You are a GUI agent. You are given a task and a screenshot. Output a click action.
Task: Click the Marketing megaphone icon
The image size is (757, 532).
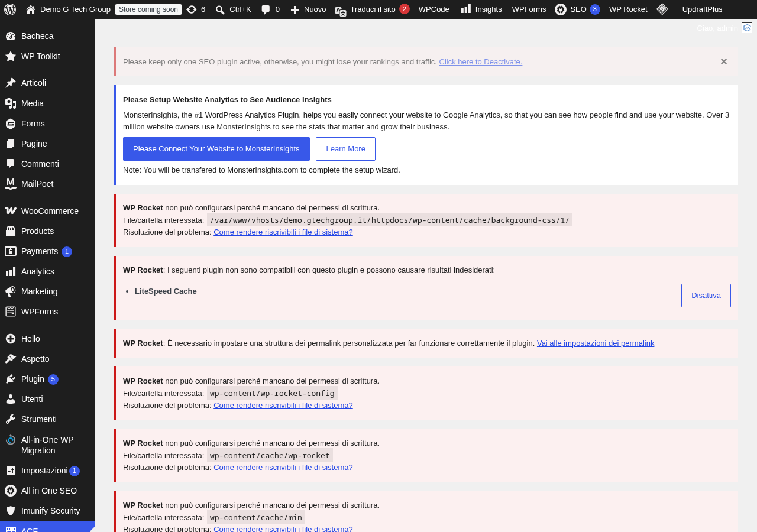11,291
